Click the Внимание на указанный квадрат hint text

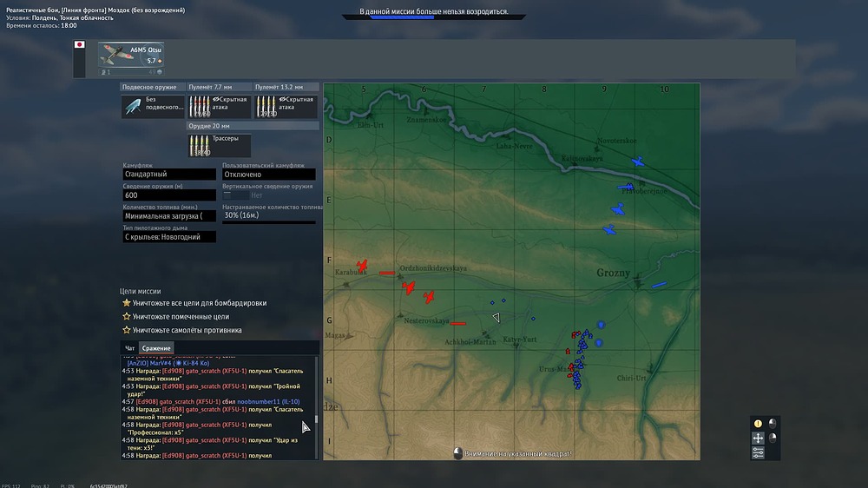(x=517, y=453)
